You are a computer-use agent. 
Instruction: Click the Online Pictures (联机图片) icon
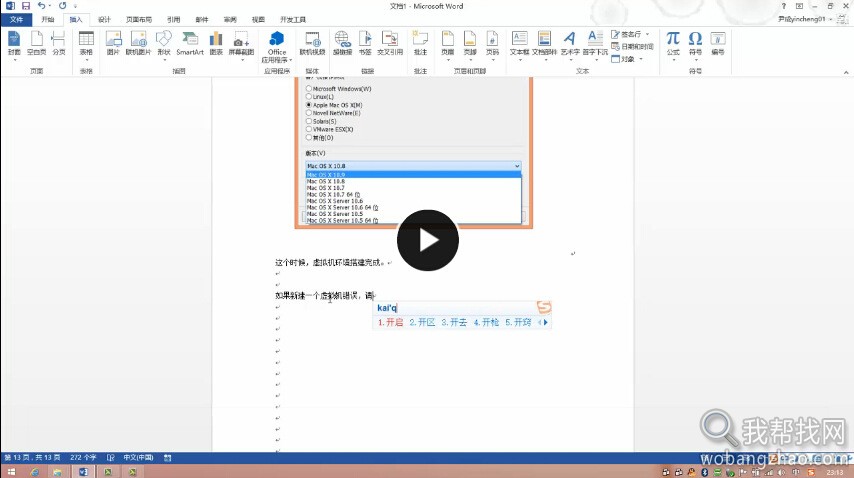click(138, 43)
